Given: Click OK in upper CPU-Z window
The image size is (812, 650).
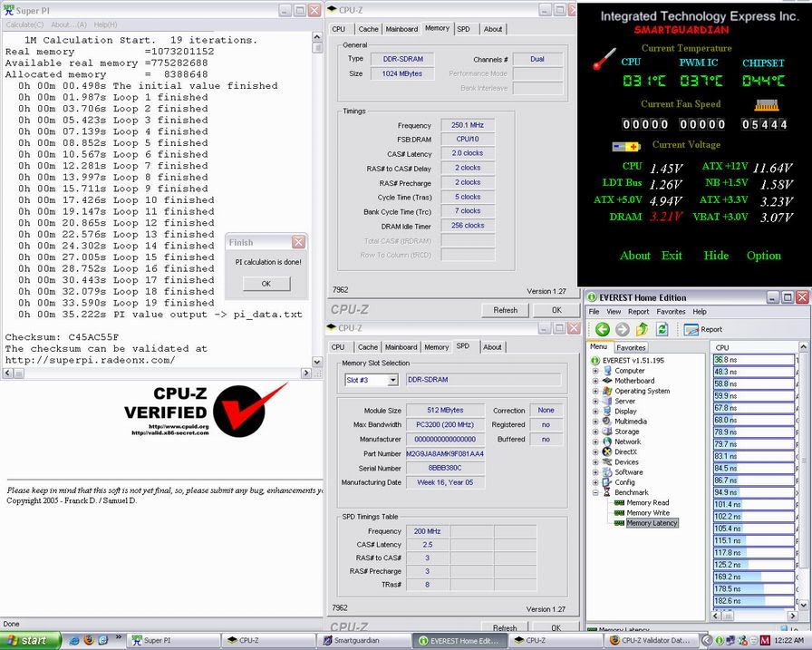Looking at the screenshot, I should (x=556, y=310).
